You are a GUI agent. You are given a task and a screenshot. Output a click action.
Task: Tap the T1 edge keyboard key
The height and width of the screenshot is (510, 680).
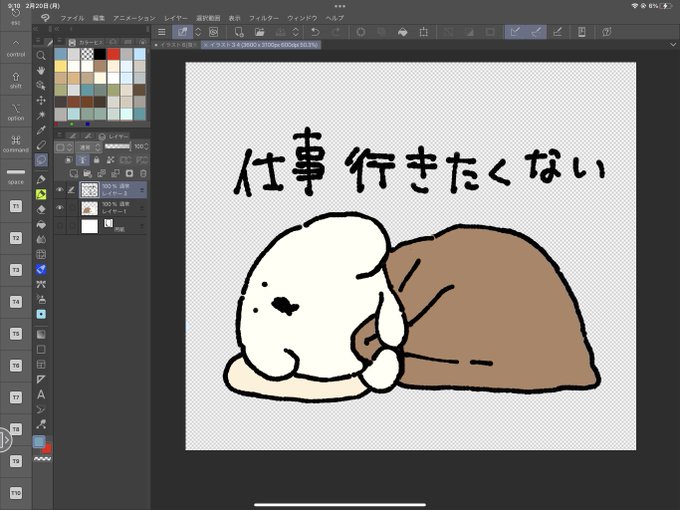(x=16, y=206)
